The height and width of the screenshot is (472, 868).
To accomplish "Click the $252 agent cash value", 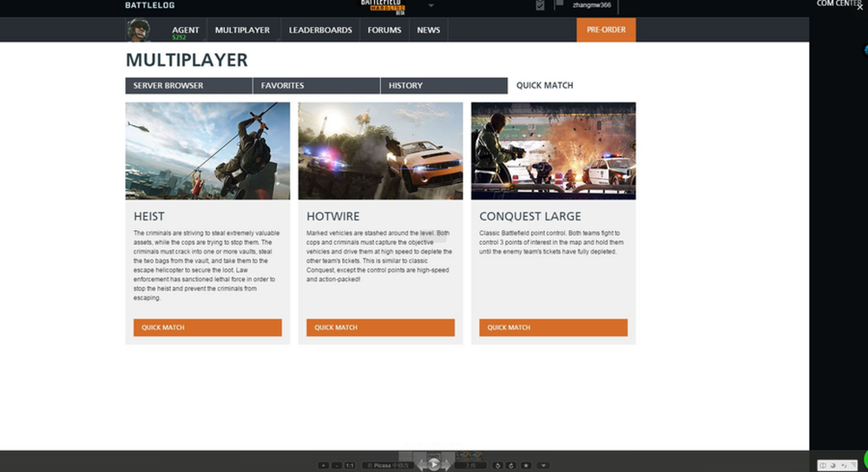I will pyautogui.click(x=179, y=37).
